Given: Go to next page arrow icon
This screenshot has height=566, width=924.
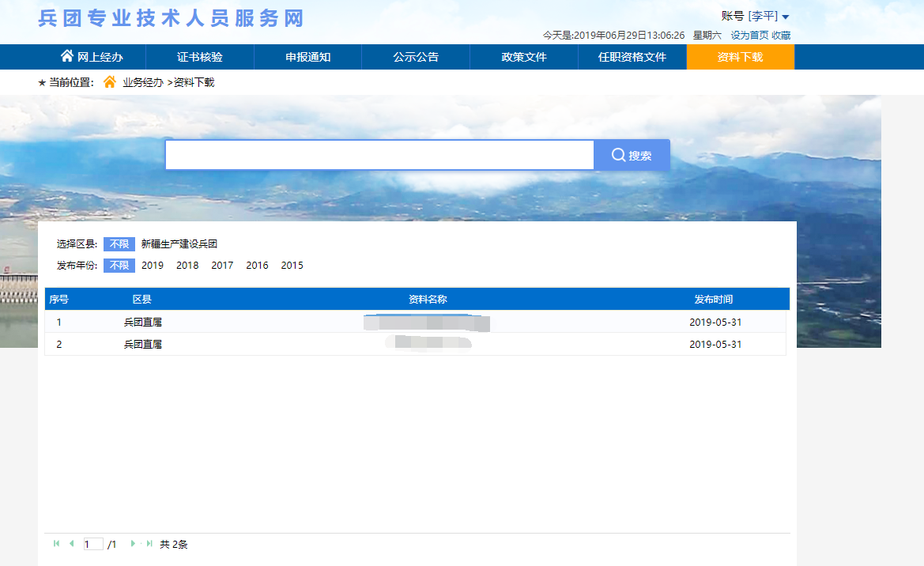Looking at the screenshot, I should (x=133, y=544).
